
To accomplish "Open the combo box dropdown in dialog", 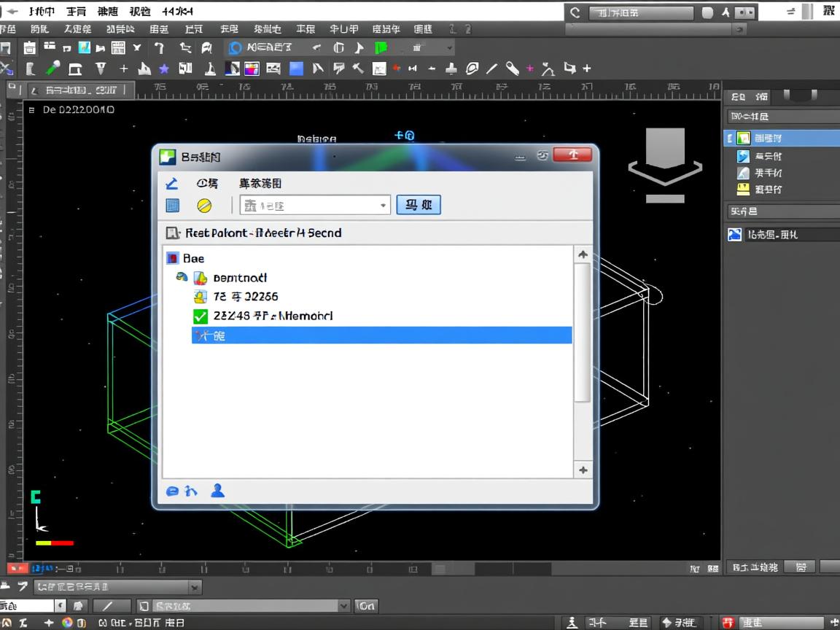I will coord(384,206).
